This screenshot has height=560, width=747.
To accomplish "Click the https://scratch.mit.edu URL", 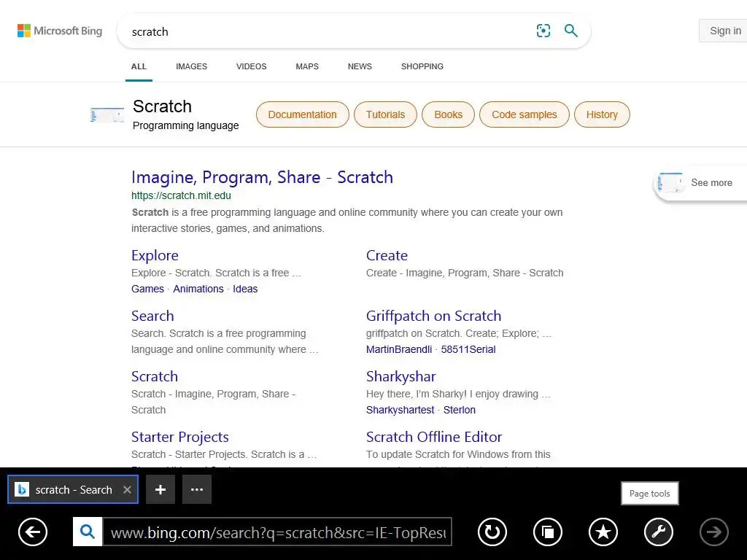I will [181, 195].
